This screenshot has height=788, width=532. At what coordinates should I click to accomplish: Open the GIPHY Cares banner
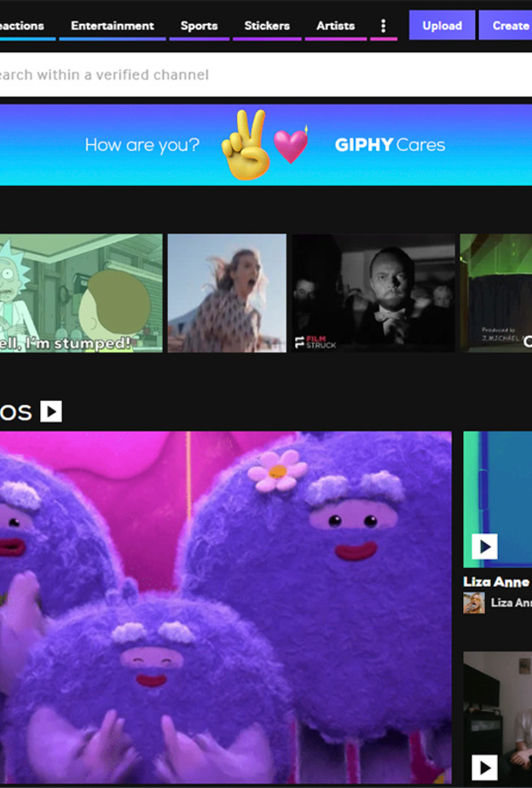(266, 145)
